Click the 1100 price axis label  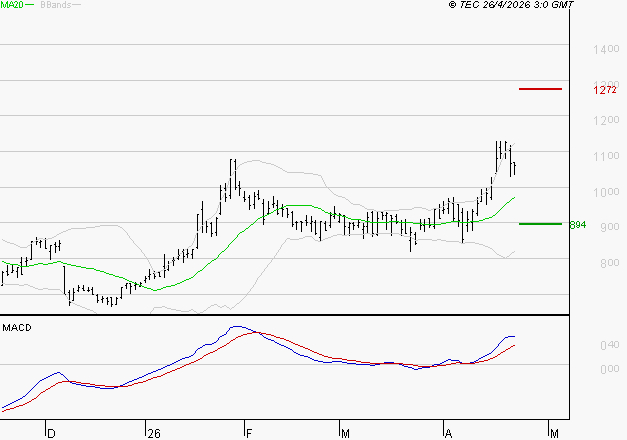[603, 157]
